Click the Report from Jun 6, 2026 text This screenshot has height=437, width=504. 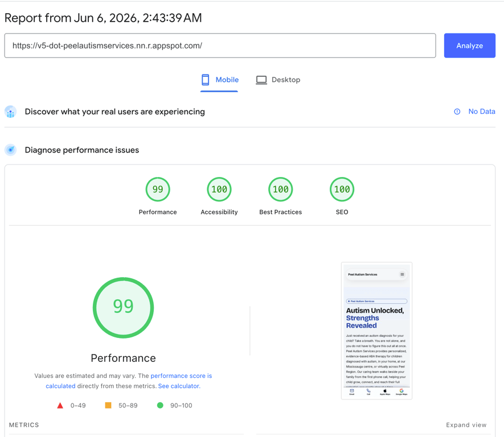point(103,18)
